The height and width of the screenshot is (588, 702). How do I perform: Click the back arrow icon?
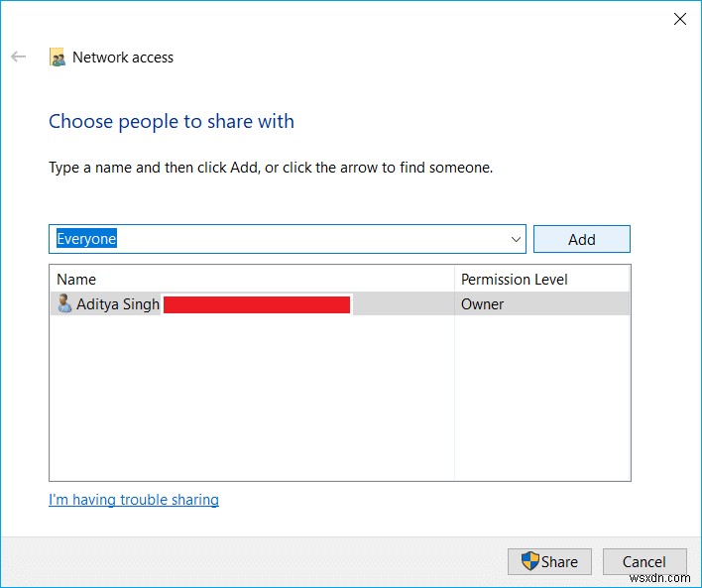pos(19,57)
